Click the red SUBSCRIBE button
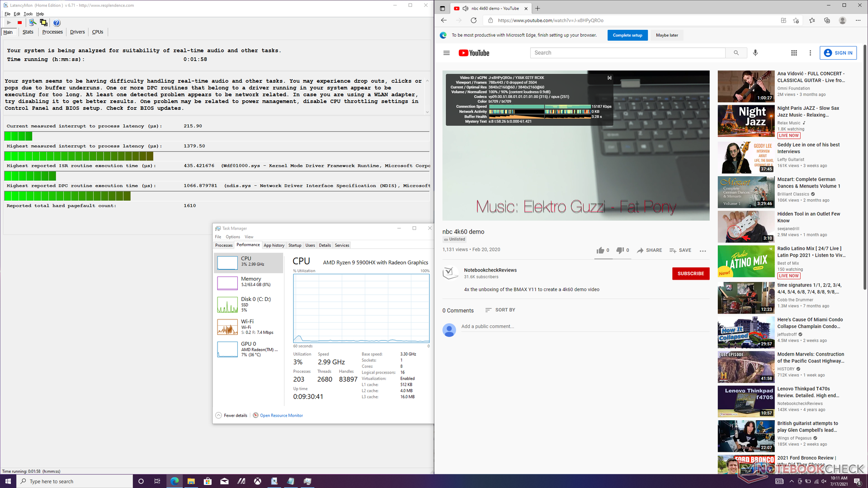Screen dimensions: 868x488 690,273
